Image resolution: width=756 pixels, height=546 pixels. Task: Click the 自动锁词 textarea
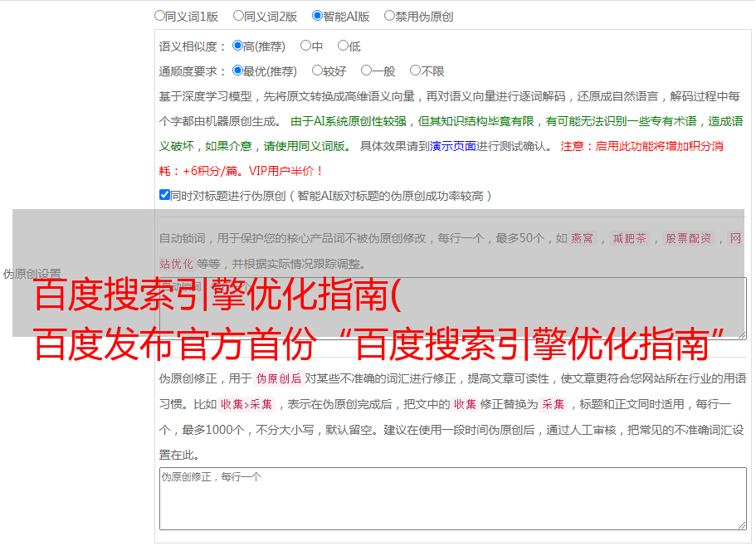tap(453, 309)
